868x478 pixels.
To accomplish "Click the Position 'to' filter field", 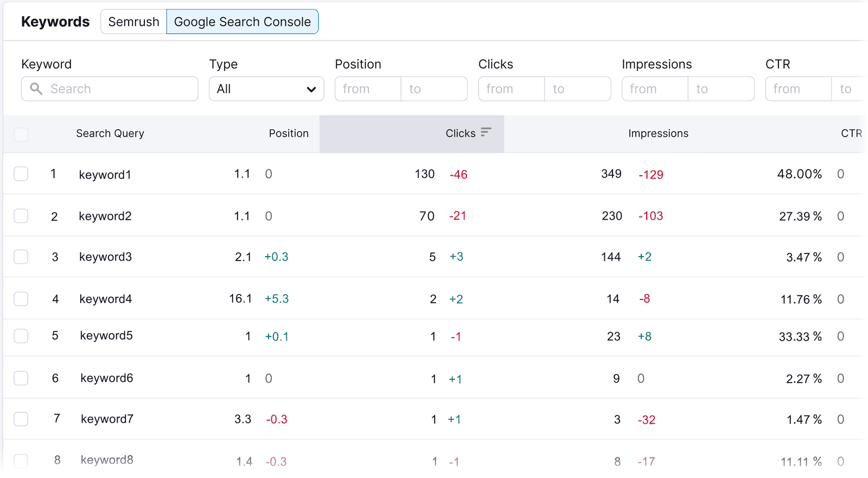I will [434, 89].
